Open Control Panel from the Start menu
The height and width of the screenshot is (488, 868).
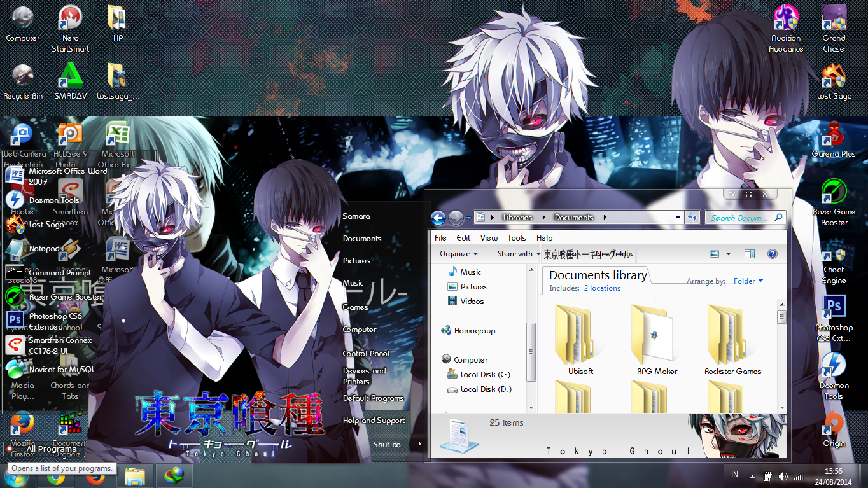pos(366,354)
